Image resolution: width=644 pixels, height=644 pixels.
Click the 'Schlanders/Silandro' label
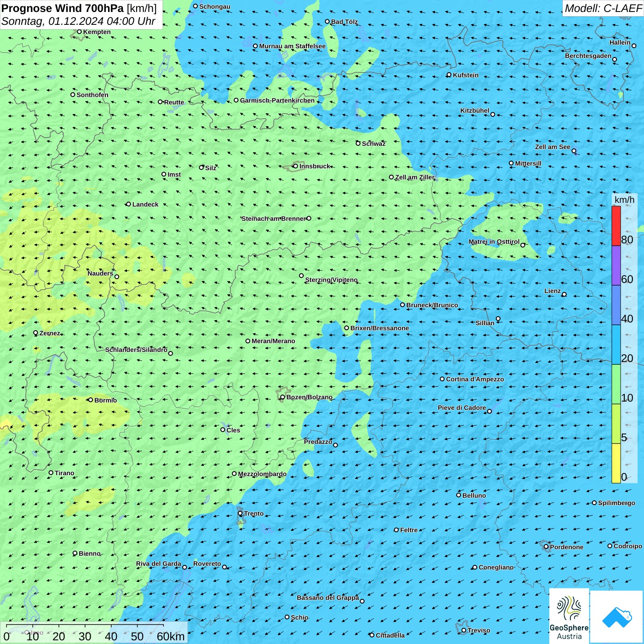(136, 350)
